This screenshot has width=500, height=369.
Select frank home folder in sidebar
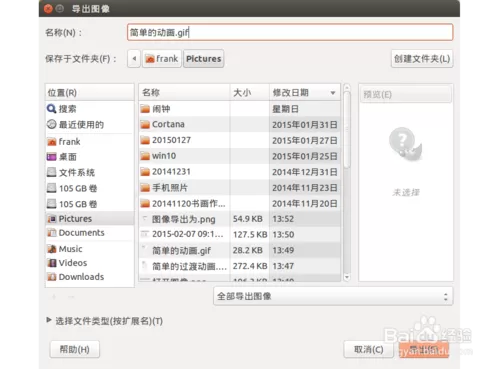(x=89, y=142)
